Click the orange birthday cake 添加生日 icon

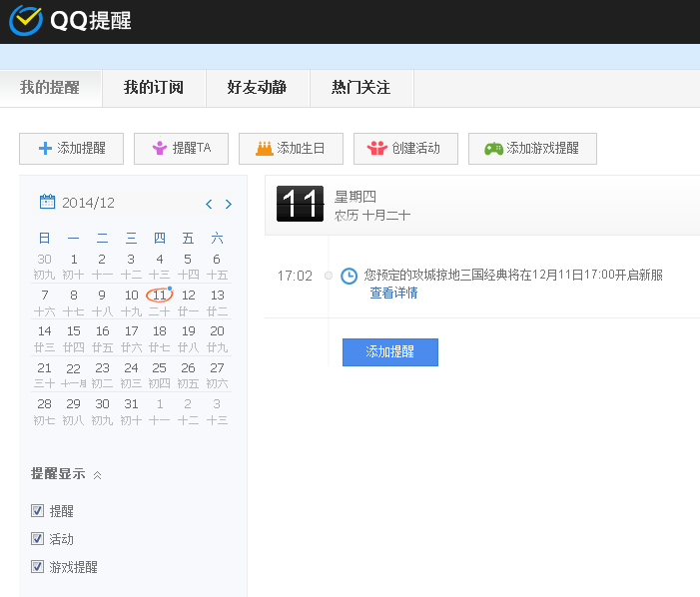pyautogui.click(x=265, y=148)
